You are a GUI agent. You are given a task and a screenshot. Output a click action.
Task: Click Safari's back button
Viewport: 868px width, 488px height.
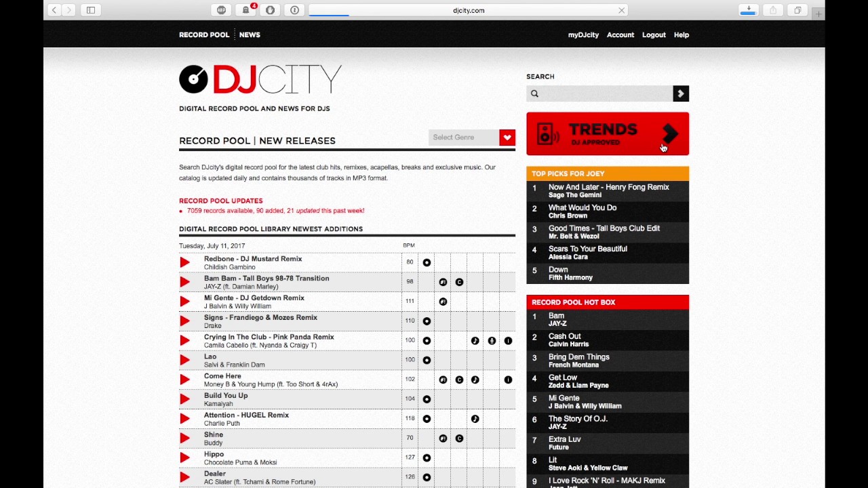tap(54, 10)
